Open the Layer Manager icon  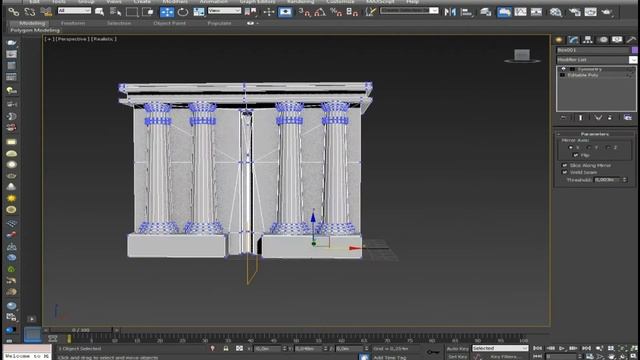point(486,12)
